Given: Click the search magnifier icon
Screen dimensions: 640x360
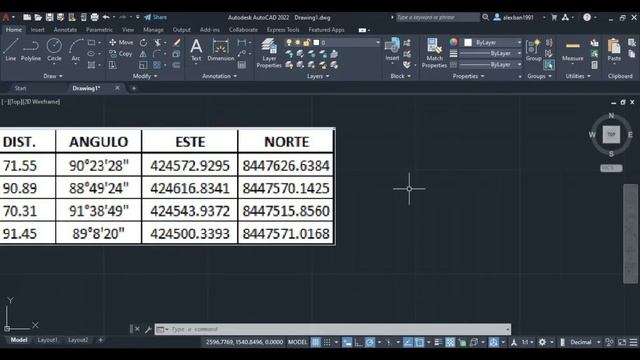Looking at the screenshot, I should [485, 17].
